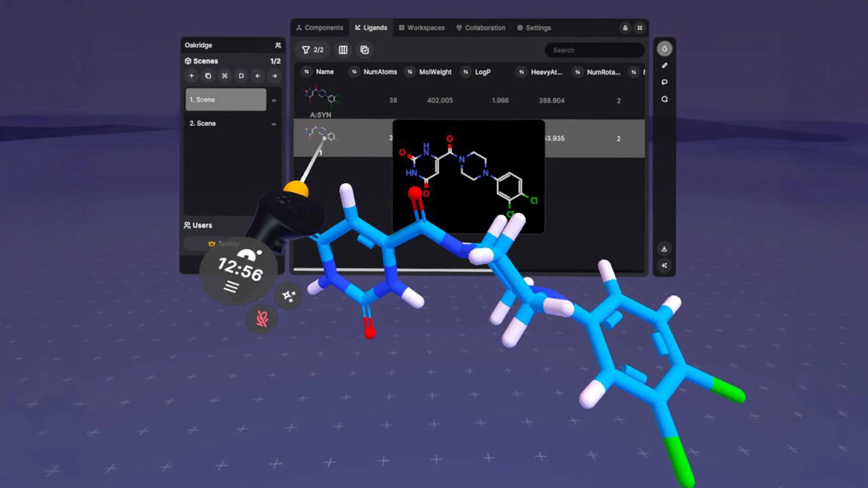Go to previous scene arrow
This screenshot has width=868, height=488.
coord(258,76)
